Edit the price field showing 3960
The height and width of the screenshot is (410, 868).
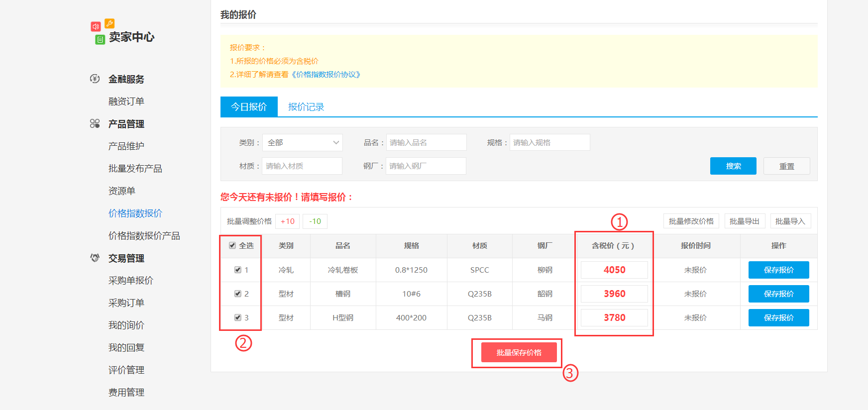(614, 294)
